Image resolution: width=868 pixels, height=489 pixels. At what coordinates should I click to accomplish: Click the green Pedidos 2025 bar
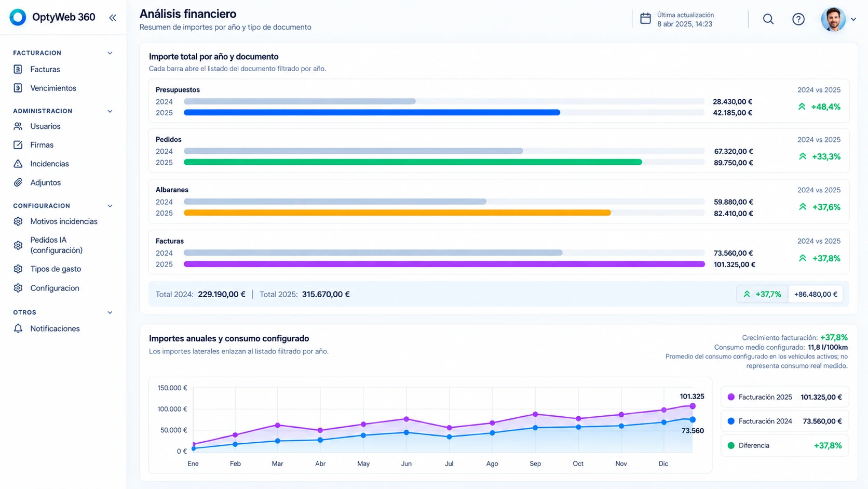[x=413, y=162]
